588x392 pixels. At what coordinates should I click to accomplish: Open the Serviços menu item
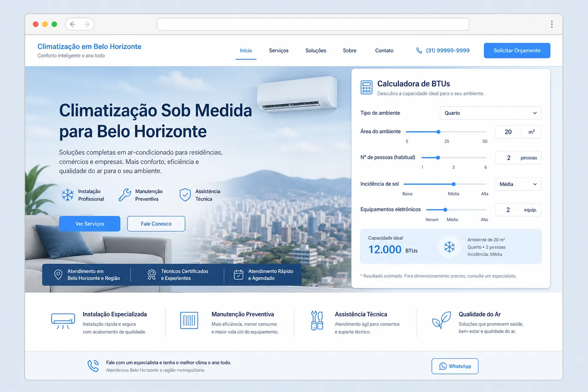click(x=278, y=50)
